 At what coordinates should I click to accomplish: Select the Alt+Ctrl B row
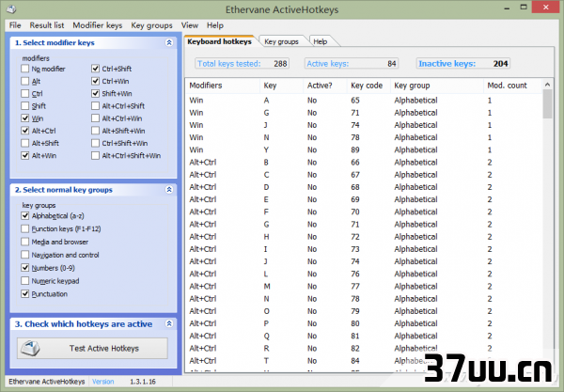click(x=364, y=163)
